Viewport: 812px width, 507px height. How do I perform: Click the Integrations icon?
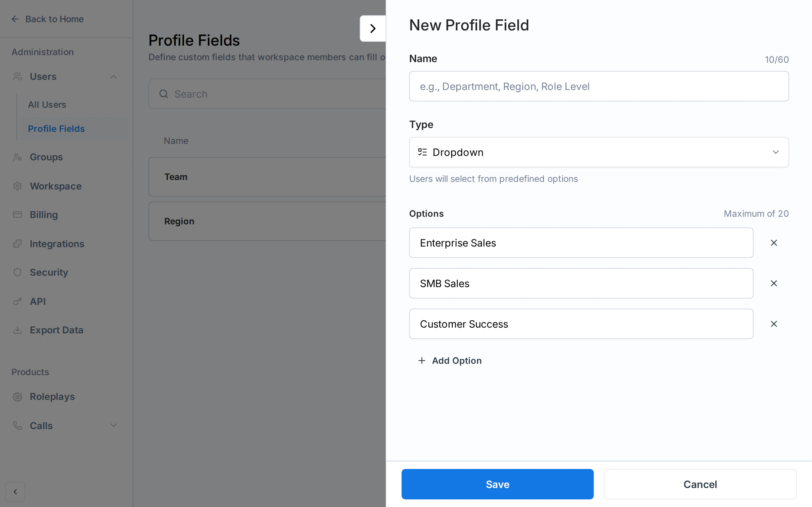(17, 243)
